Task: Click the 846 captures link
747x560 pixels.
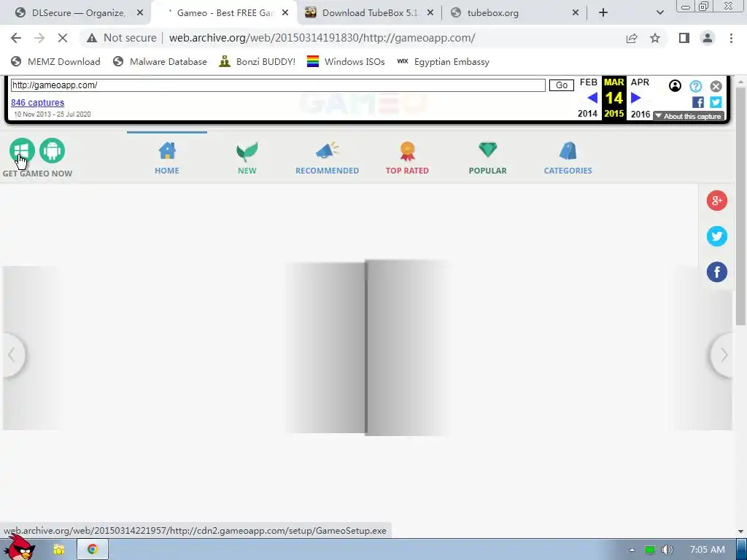Action: (38, 102)
